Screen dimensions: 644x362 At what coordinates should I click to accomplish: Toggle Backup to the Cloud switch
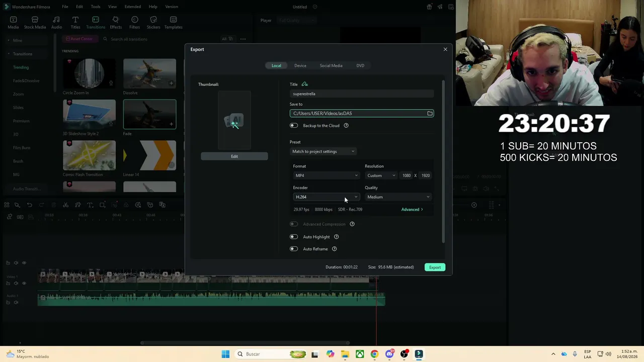coord(294,126)
